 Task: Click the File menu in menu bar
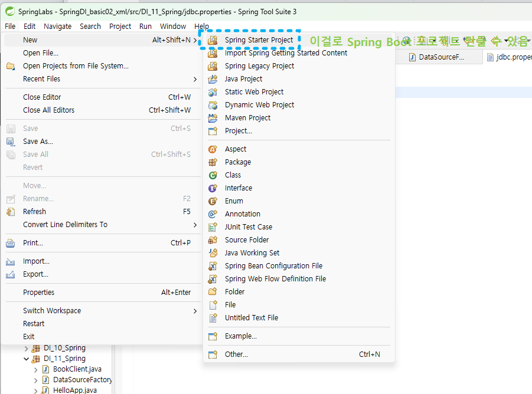coord(10,27)
